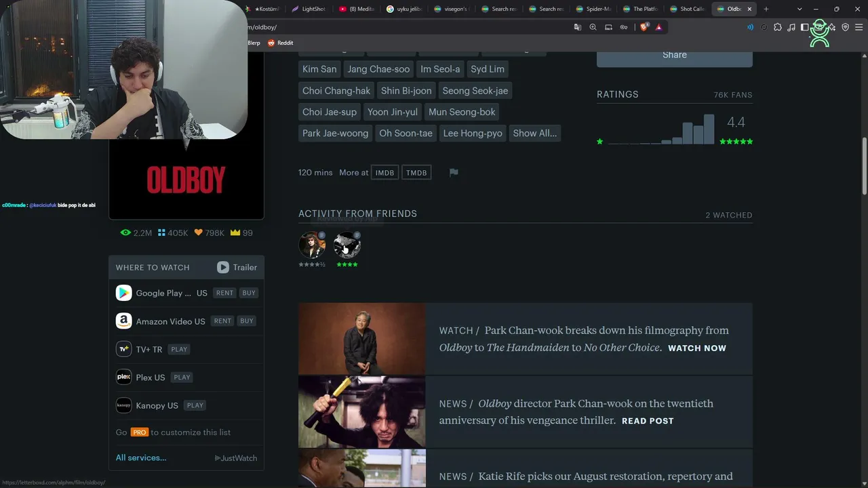Image resolution: width=868 pixels, height=488 pixels.
Task: Click the translate page icon in address bar
Action: coord(578,27)
